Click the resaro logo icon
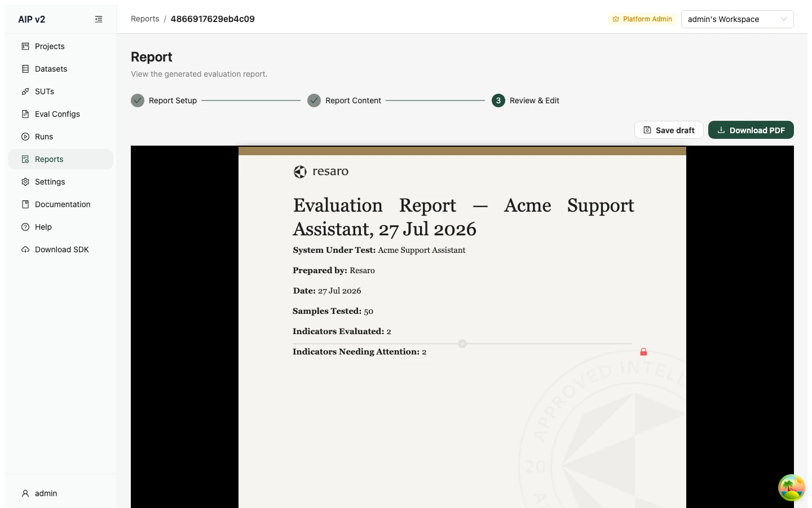The width and height of the screenshot is (812, 508). (300, 172)
